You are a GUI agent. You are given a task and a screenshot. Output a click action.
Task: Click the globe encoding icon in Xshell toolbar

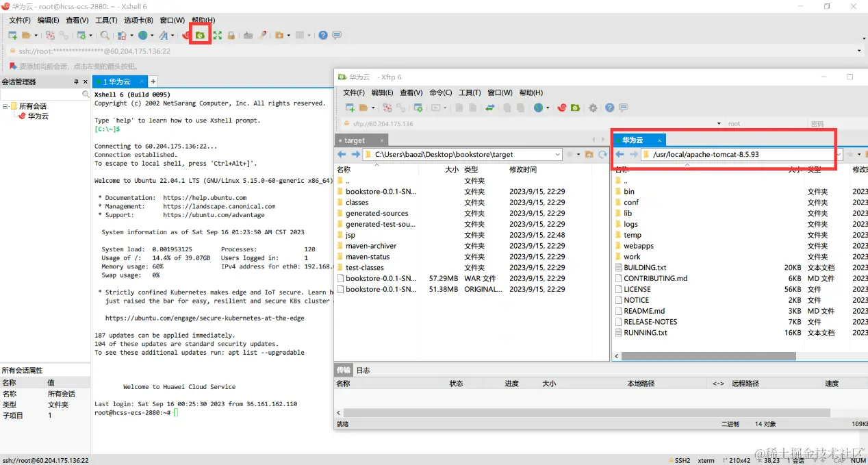142,35
